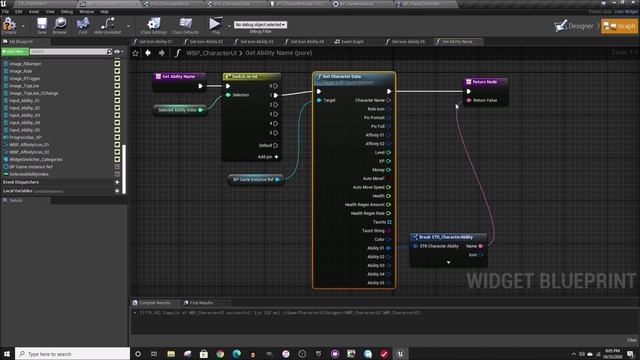Click WBP_CharacterUI in breadcrumb
Viewport: 640px width, 360px height.
tap(211, 53)
